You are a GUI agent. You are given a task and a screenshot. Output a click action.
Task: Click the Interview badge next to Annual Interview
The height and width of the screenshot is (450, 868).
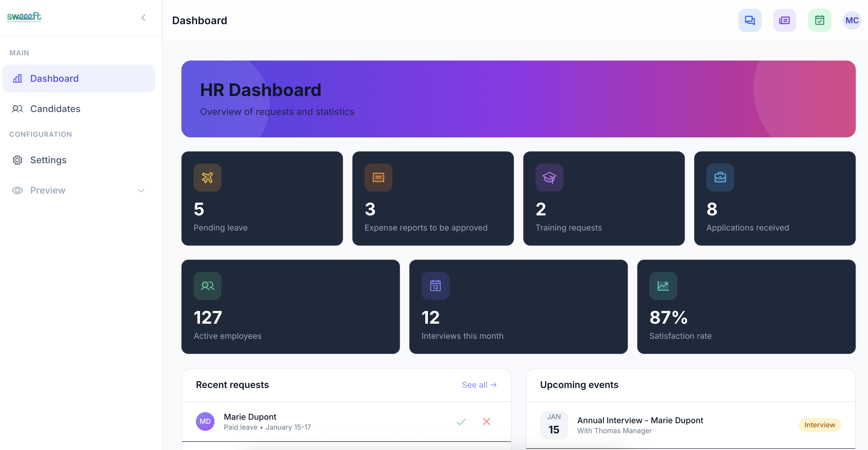819,424
